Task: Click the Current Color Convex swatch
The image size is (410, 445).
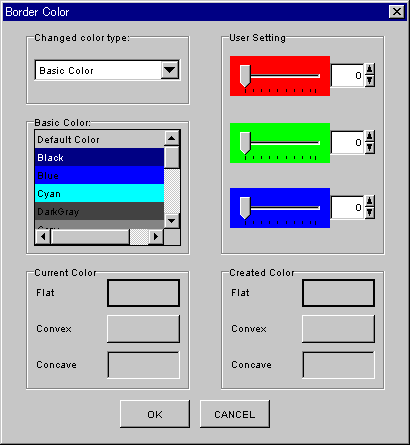Action: coord(143,329)
